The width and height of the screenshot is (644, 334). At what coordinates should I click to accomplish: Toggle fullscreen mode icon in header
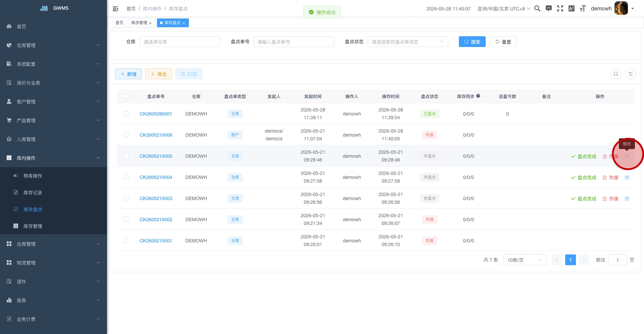(560, 8)
